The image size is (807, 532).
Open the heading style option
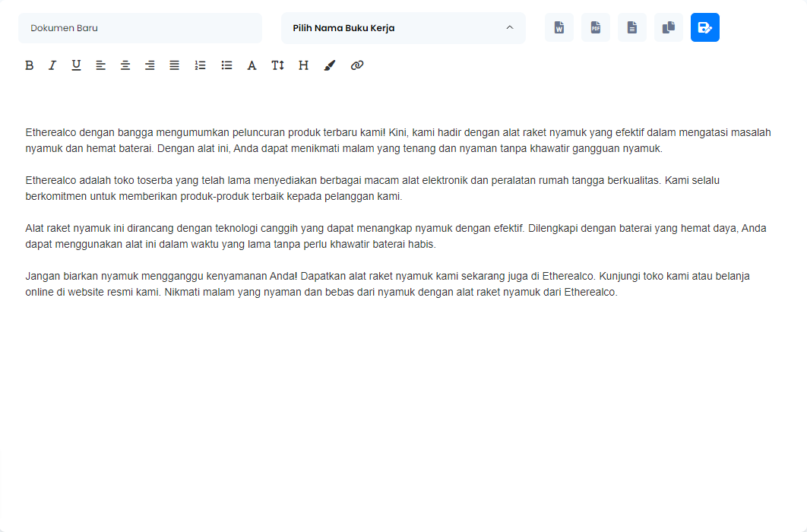coord(303,65)
